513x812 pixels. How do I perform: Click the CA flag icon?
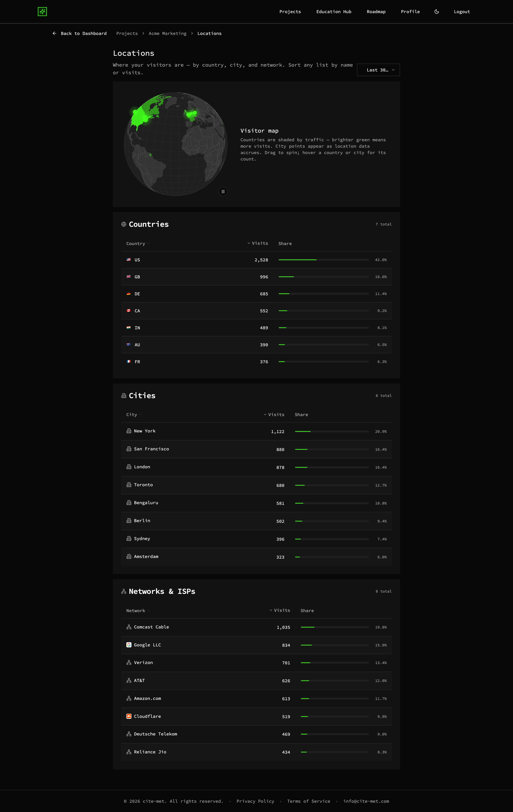[x=129, y=311]
